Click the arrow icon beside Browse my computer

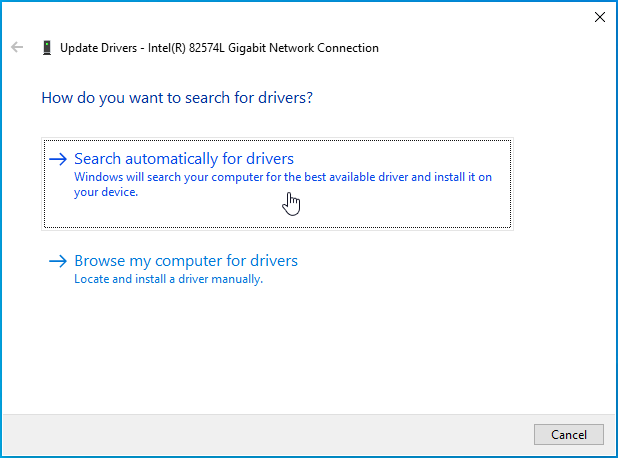(59, 261)
